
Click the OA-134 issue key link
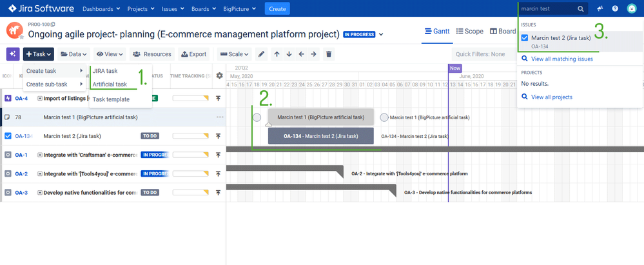click(x=23, y=136)
